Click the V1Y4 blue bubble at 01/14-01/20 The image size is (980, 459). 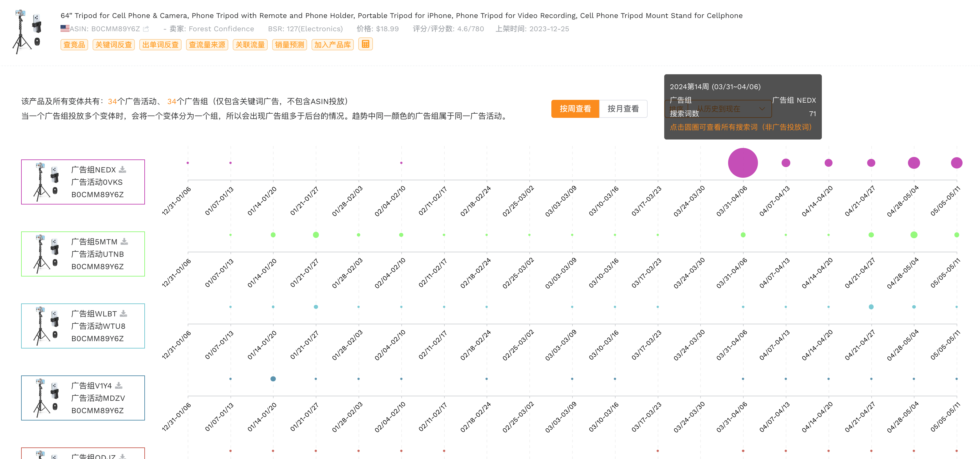tap(273, 379)
